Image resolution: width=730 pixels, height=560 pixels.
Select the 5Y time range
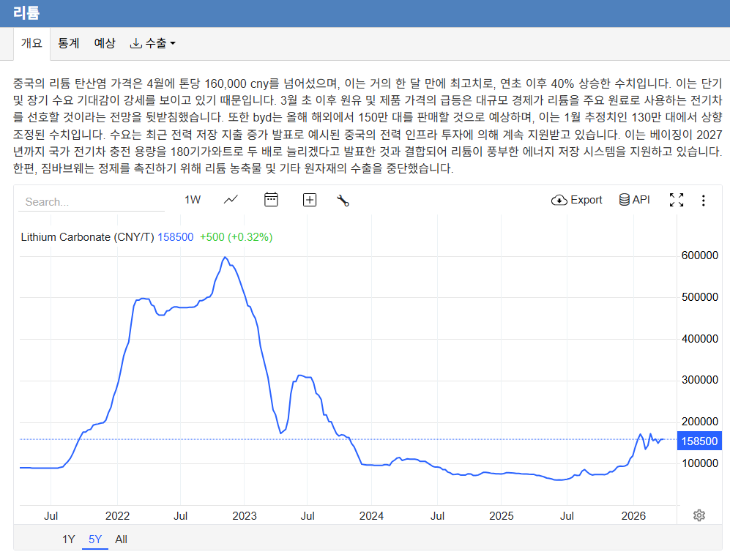(95, 540)
